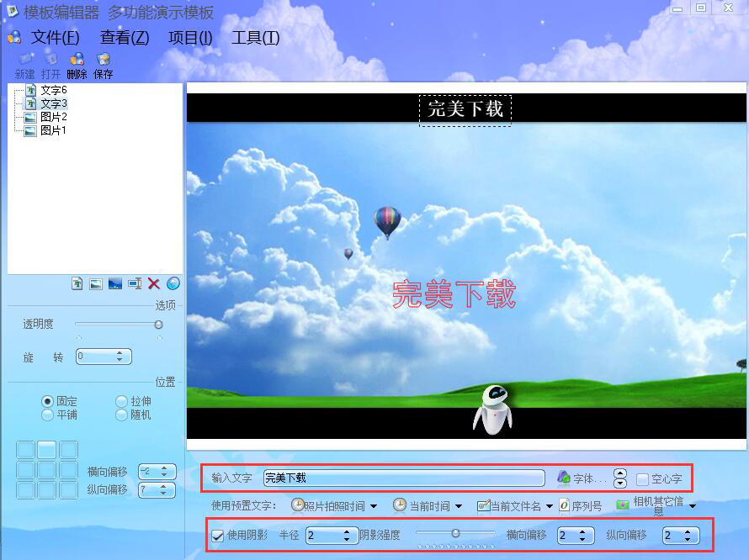Insert the 当前文件名 preset text
This screenshot has width=749, height=560.
point(509,506)
